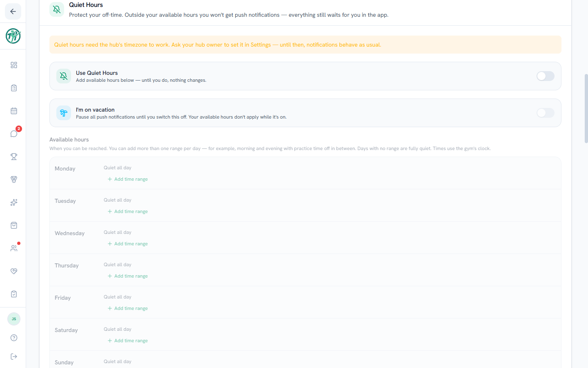
Task: Select the Wednesday row label
Action: click(x=70, y=233)
